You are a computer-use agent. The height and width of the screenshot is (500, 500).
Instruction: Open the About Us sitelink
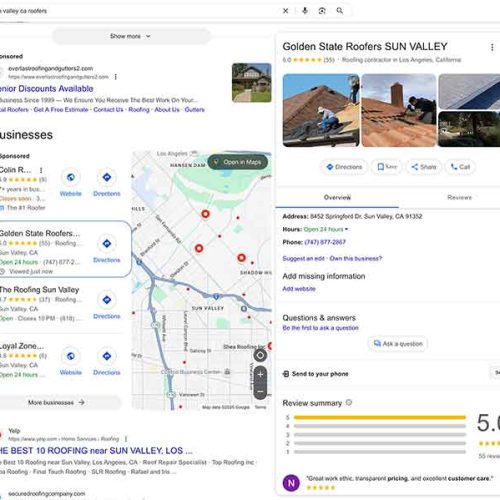point(167,110)
